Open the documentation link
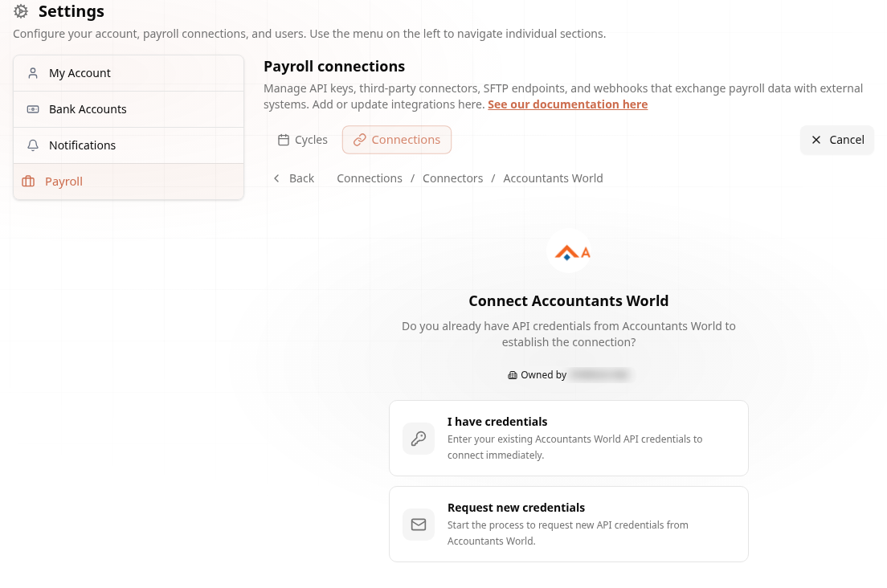Screen dimensions: 887x588 click(x=567, y=104)
